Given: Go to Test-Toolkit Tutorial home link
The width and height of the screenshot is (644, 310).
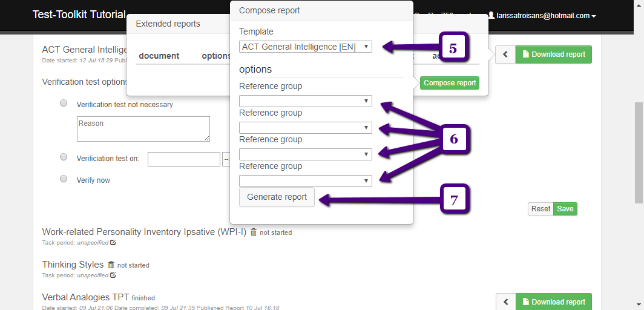Looking at the screenshot, I should click(x=79, y=15).
